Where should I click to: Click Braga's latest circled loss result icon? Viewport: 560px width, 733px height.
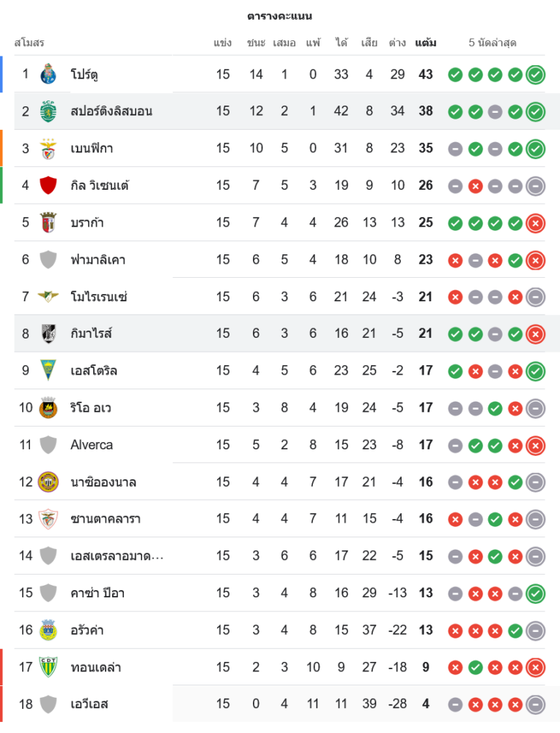coord(536,222)
